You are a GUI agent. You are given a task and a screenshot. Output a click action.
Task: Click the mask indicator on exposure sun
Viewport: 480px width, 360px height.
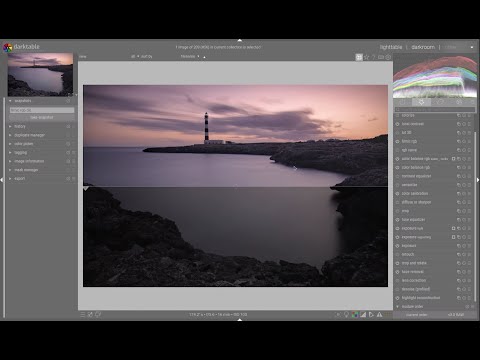tap(453, 229)
